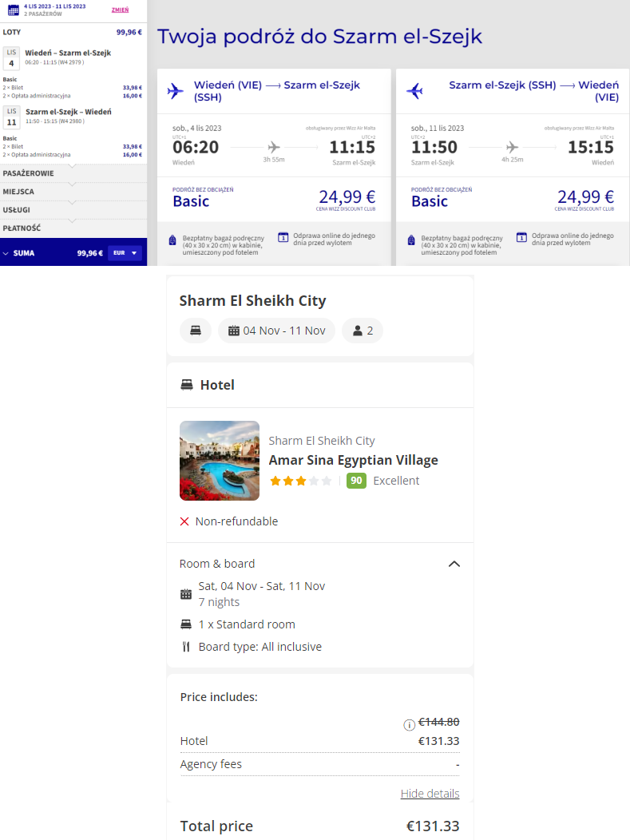Click the info icon beside the €144.80 price
This screenshot has height=840, width=630.
[x=409, y=725]
